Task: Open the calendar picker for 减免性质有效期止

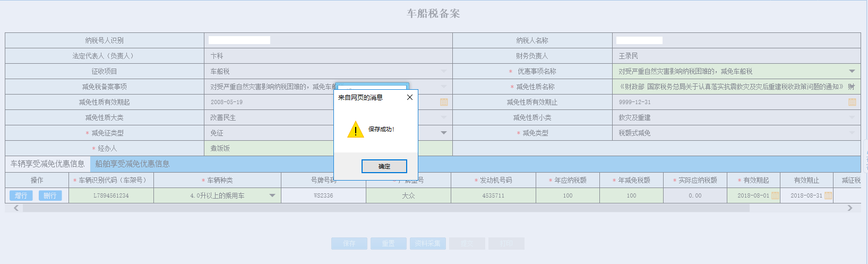Action: pos(852,102)
